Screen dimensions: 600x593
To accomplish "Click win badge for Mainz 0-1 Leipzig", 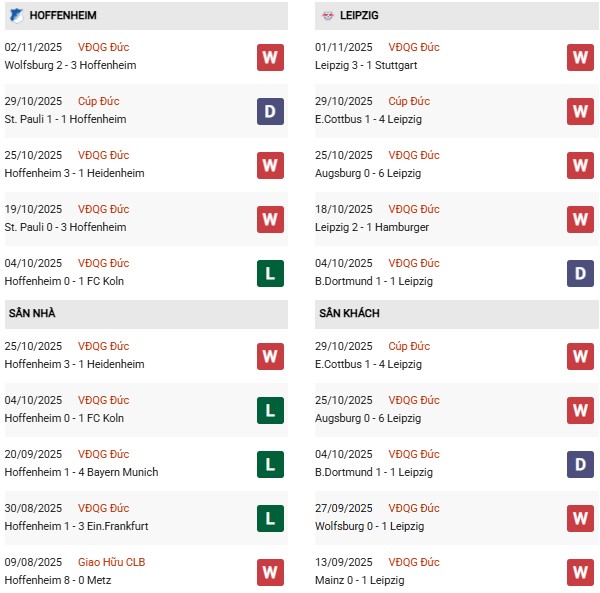I will [x=580, y=572].
